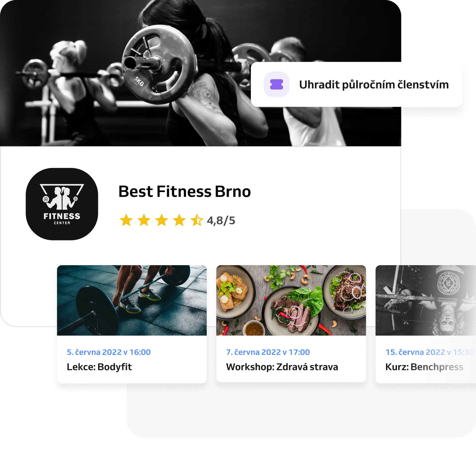Select Uhradit půlročním členstvím button

click(x=357, y=84)
